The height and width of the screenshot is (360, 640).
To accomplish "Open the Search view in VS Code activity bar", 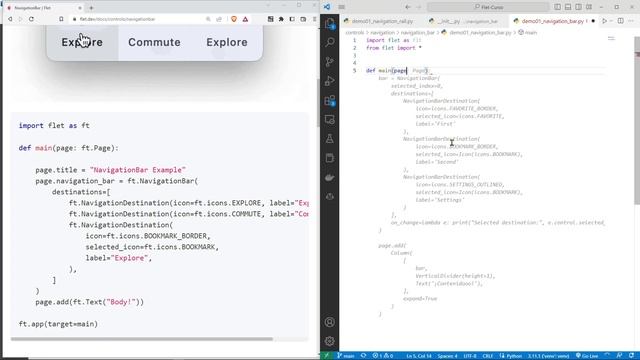I will pos(330,42).
